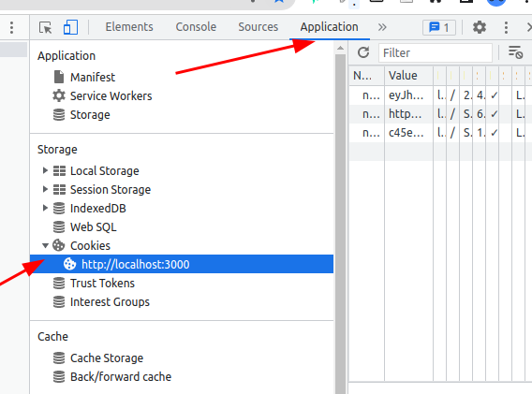Select cookie value c45e...
The width and height of the screenshot is (532, 394).
click(x=406, y=133)
